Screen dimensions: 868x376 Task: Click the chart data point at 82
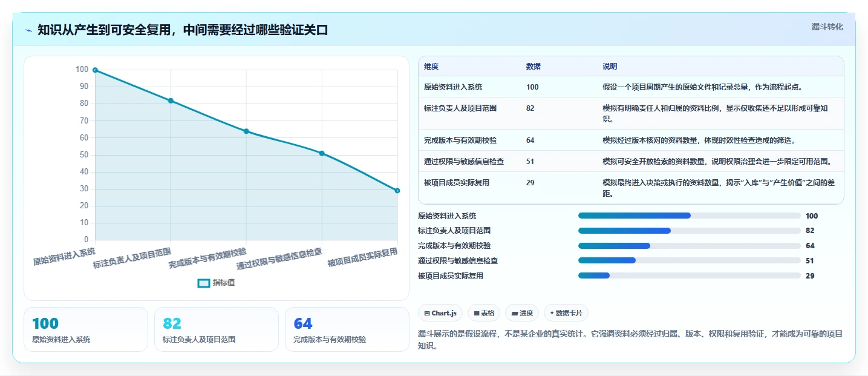point(171,101)
